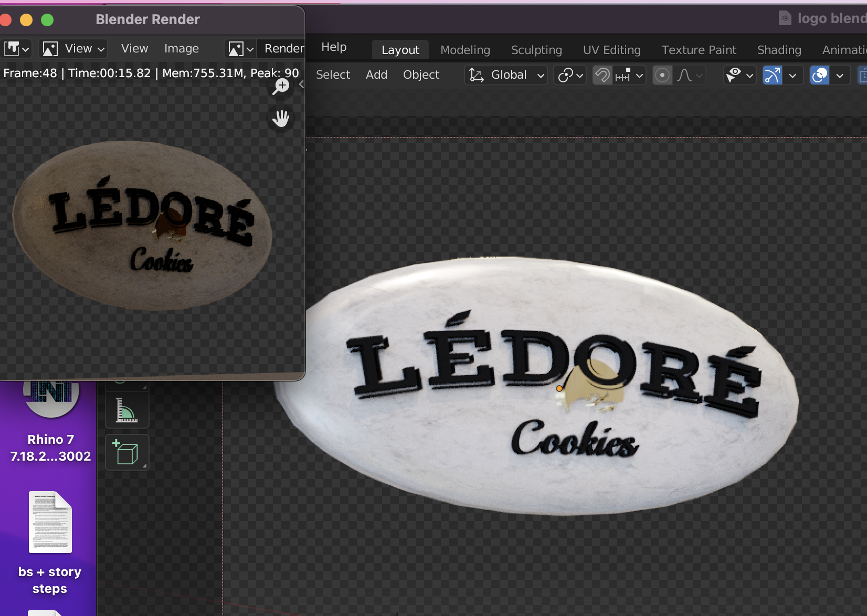
Task: Open the Object menu in viewport header
Action: pyautogui.click(x=421, y=75)
